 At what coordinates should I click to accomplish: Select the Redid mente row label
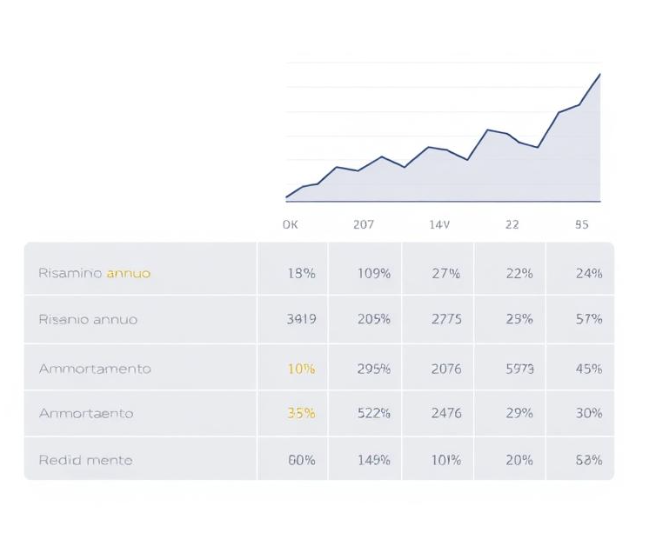point(86,460)
